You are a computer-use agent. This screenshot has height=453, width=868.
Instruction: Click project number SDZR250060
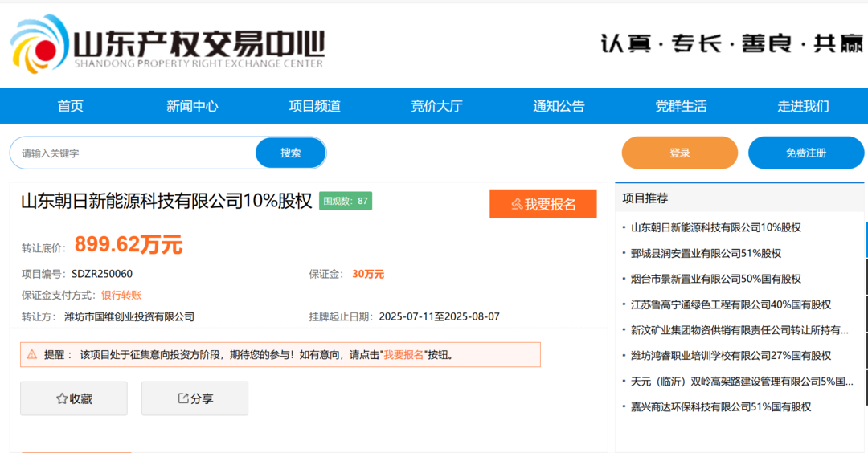pos(102,274)
